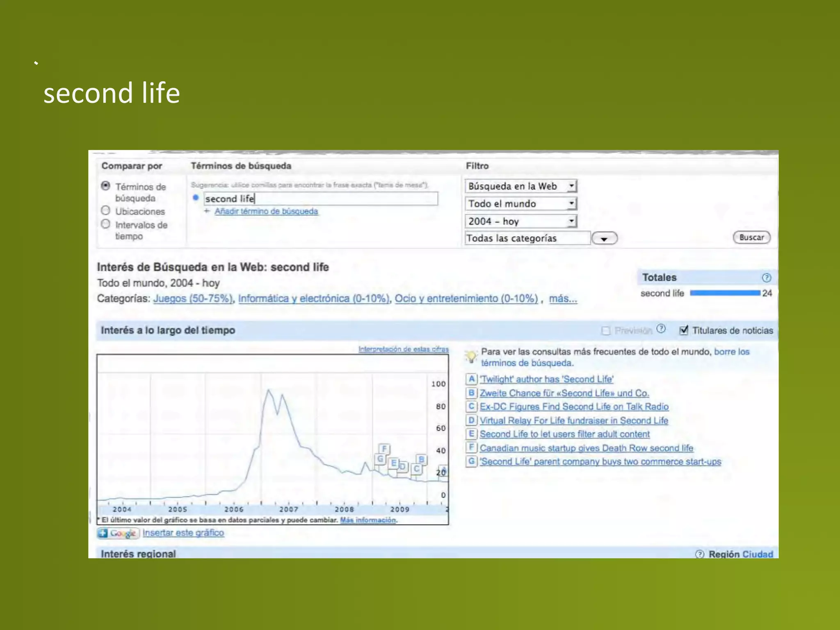
Task: Click news marker A in headline list
Action: pos(472,379)
